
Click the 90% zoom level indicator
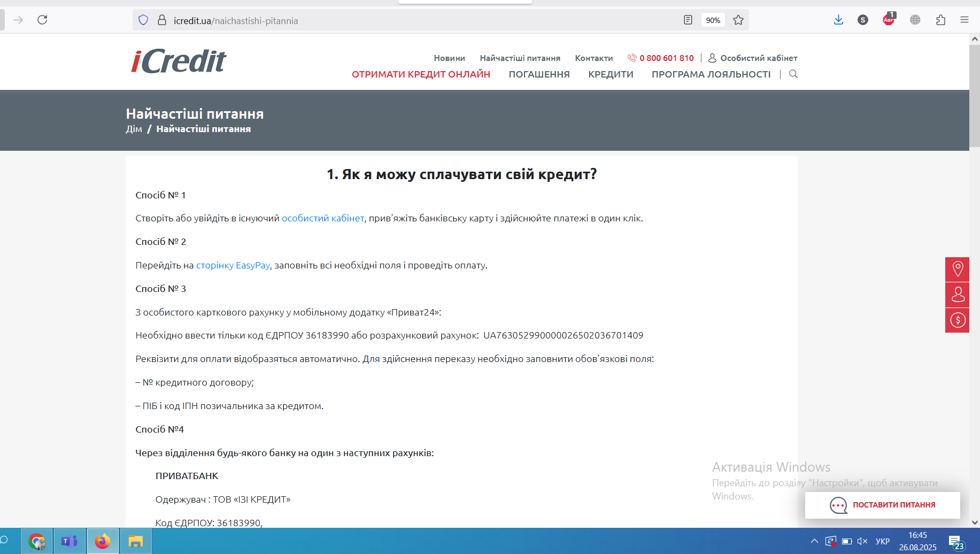[x=713, y=20]
